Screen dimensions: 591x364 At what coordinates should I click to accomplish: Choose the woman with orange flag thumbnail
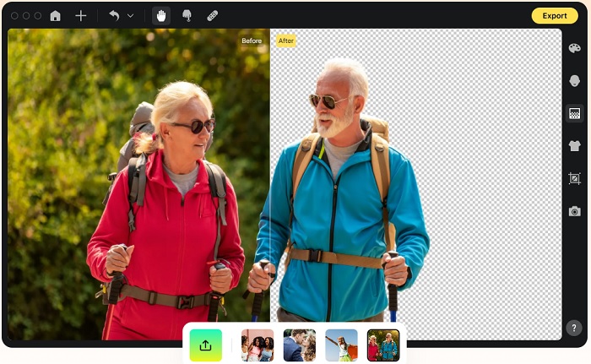341,345
